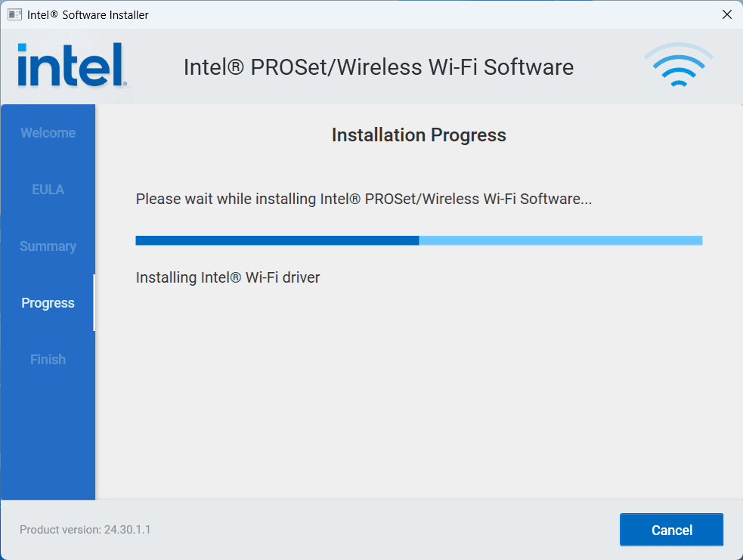Viewport: 743px width, 560px height.
Task: Click the 'Intel Software Installer' title bar text
Action: coord(88,15)
